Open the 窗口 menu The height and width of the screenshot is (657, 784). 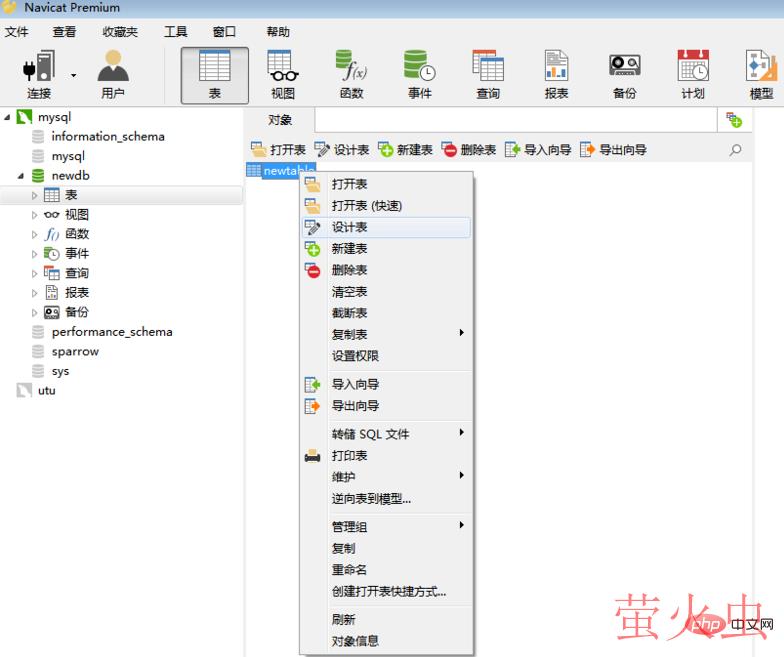pyautogui.click(x=224, y=32)
